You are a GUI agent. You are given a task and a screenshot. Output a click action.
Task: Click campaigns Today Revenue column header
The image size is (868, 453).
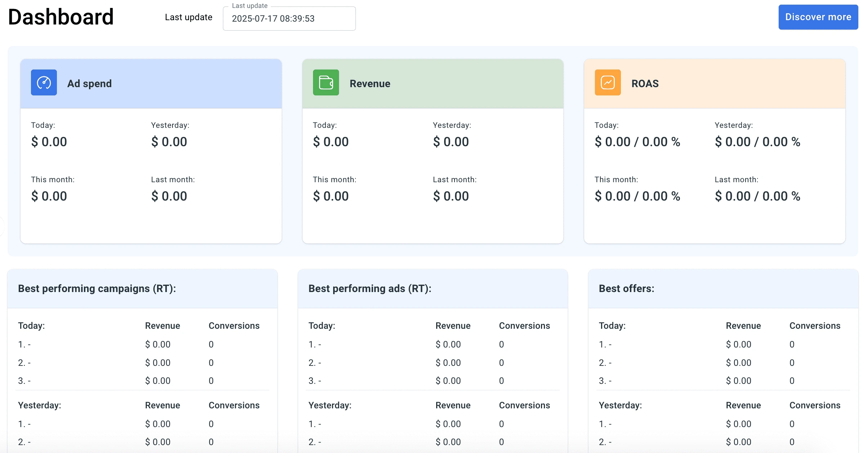[162, 326]
